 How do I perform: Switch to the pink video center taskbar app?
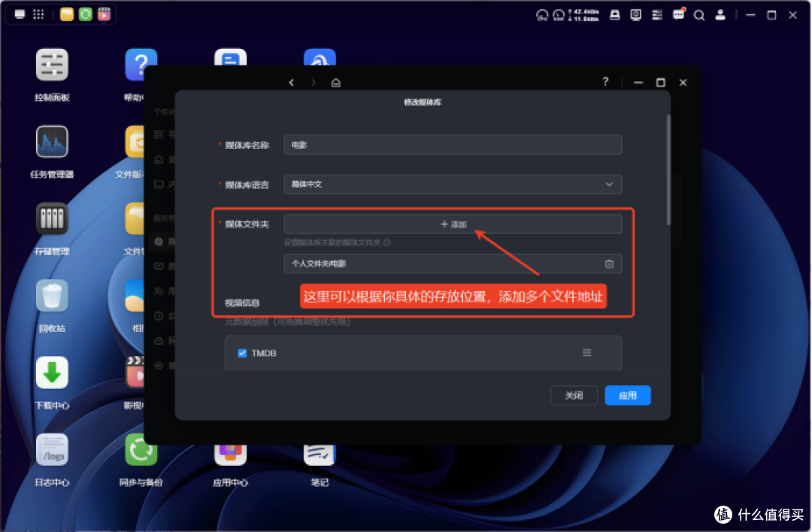tap(104, 14)
